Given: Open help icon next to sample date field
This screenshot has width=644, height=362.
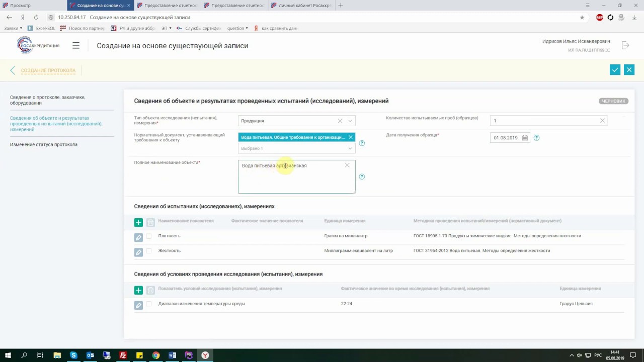Looking at the screenshot, I should click(536, 138).
